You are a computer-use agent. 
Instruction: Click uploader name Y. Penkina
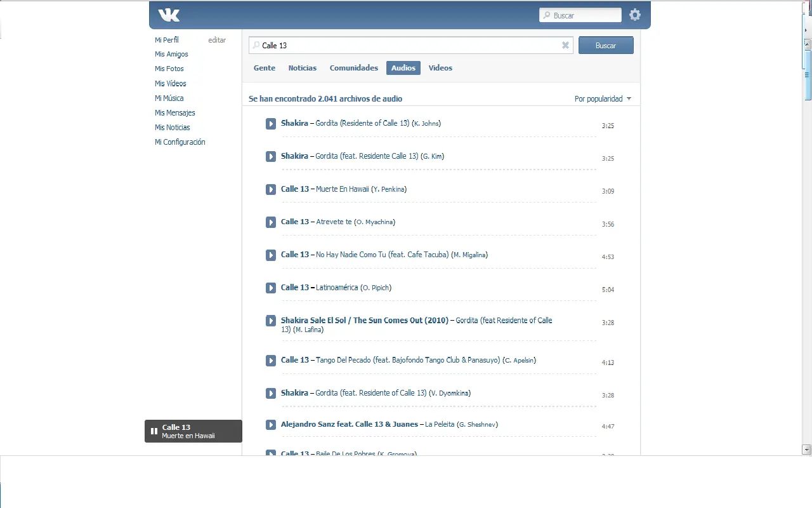click(389, 189)
